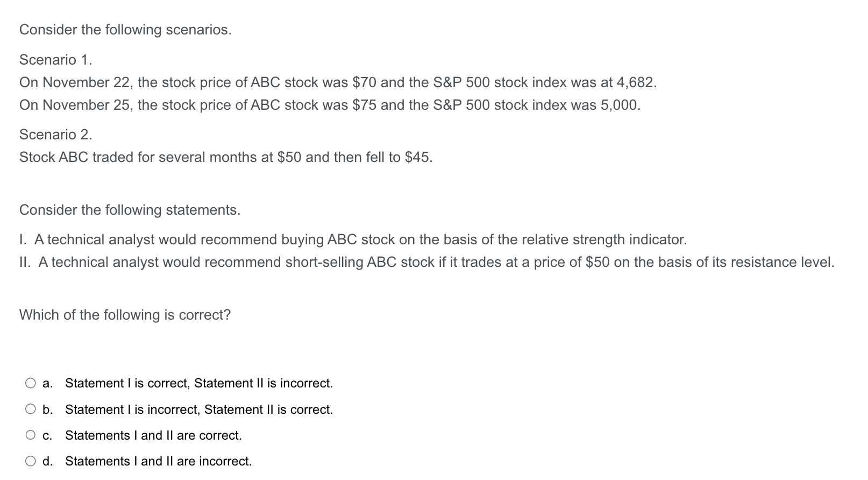Click statement II about short-selling ABC stock
This screenshot has width=868, height=480.
pos(426,262)
